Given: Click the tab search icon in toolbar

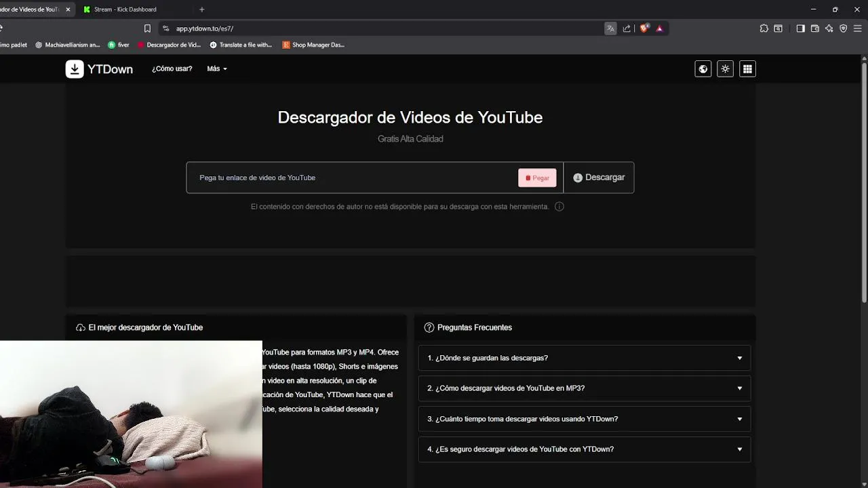Looking at the screenshot, I should coord(778,28).
